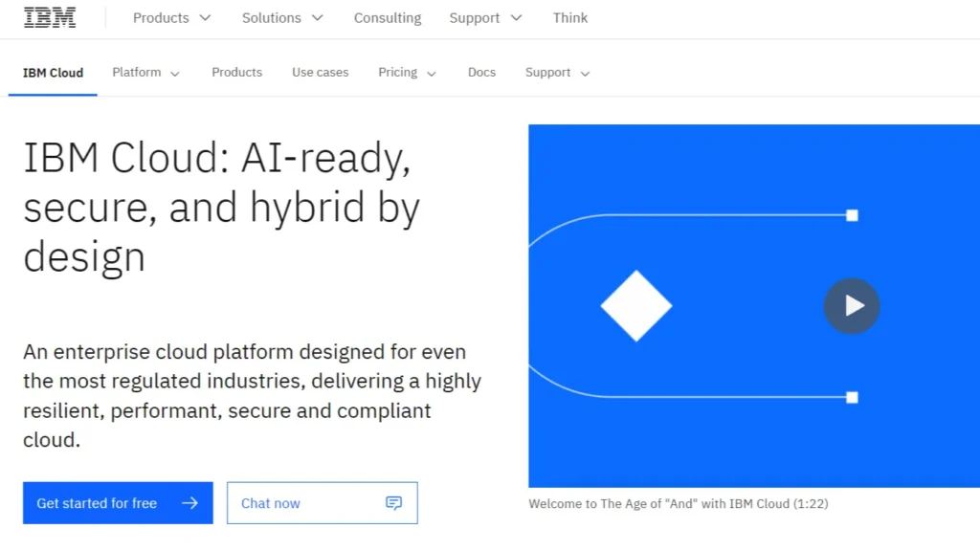Expand the IBM Cloud bar Support chevron
Screen dimensions: 980x551
585,74
